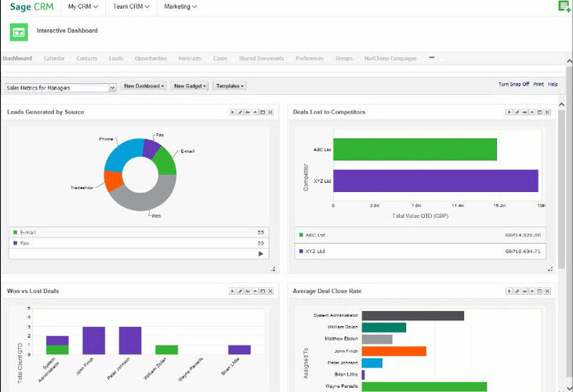Open the Sales Metrics for Managers dropdown
The height and width of the screenshot is (392, 573).
[x=60, y=87]
